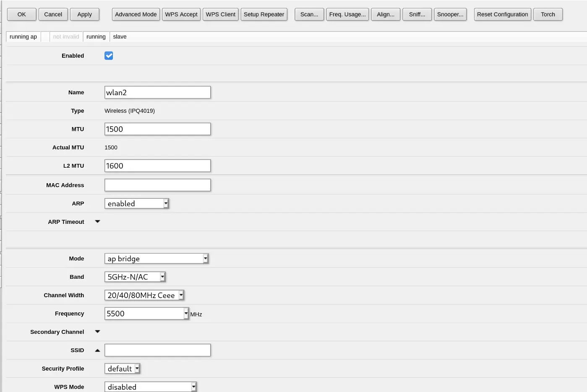Image resolution: width=587 pixels, height=392 pixels.
Task: Click the MHz unit label
Action: pyautogui.click(x=196, y=314)
